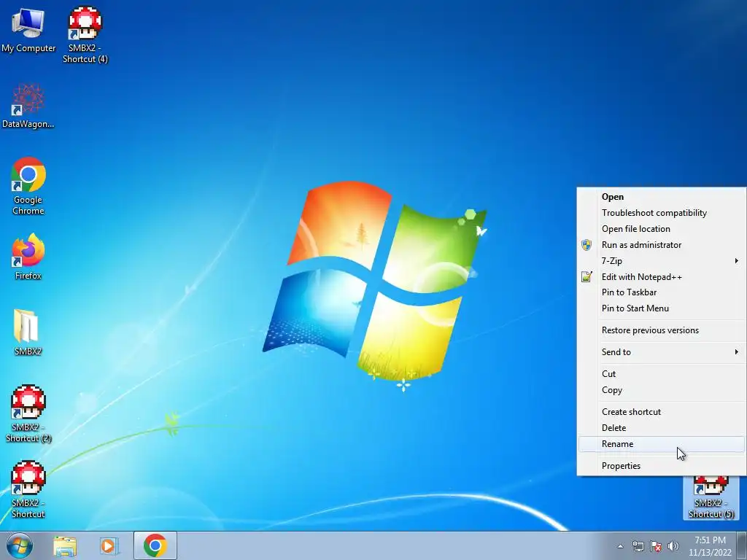
Task: Choose Restore previous versions
Action: tap(662, 330)
